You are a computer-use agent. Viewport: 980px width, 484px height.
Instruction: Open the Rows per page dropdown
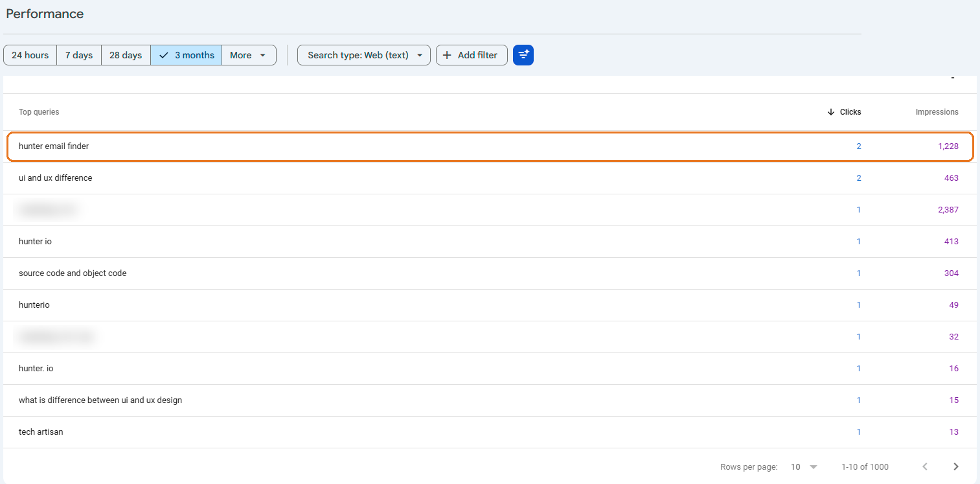pyautogui.click(x=804, y=467)
